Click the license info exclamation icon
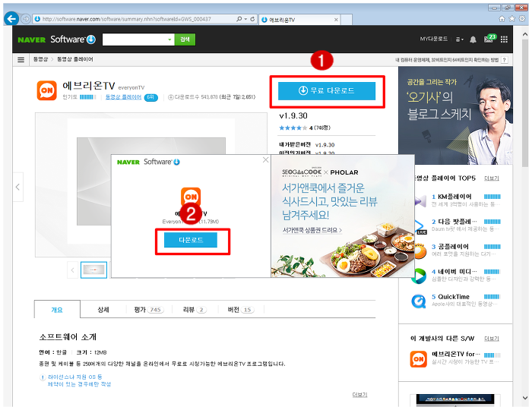Image resolution: width=532 pixels, height=410 pixels. pyautogui.click(x=43, y=377)
